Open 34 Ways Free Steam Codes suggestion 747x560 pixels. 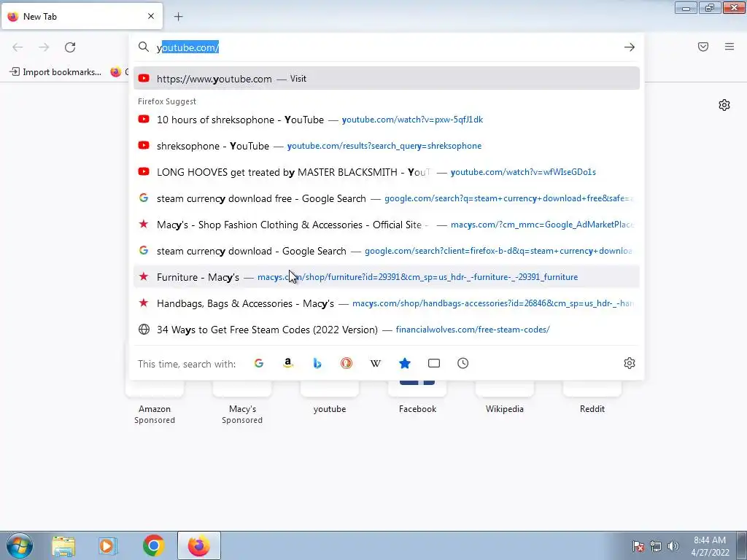pyautogui.click(x=387, y=329)
